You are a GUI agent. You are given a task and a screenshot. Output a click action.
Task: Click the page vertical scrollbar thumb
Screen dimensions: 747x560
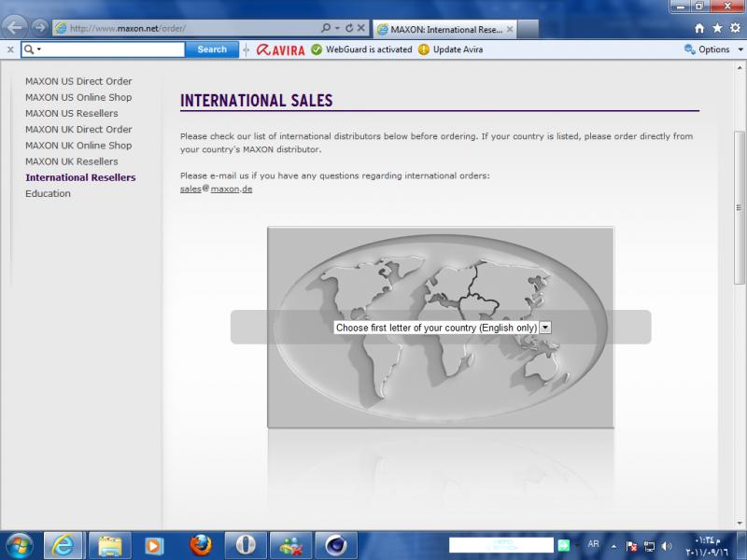(740, 207)
